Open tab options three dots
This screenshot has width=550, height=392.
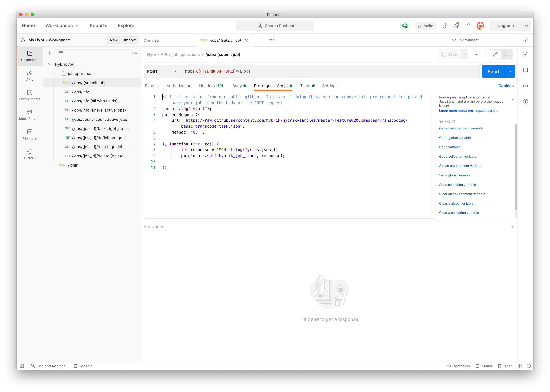(272, 40)
